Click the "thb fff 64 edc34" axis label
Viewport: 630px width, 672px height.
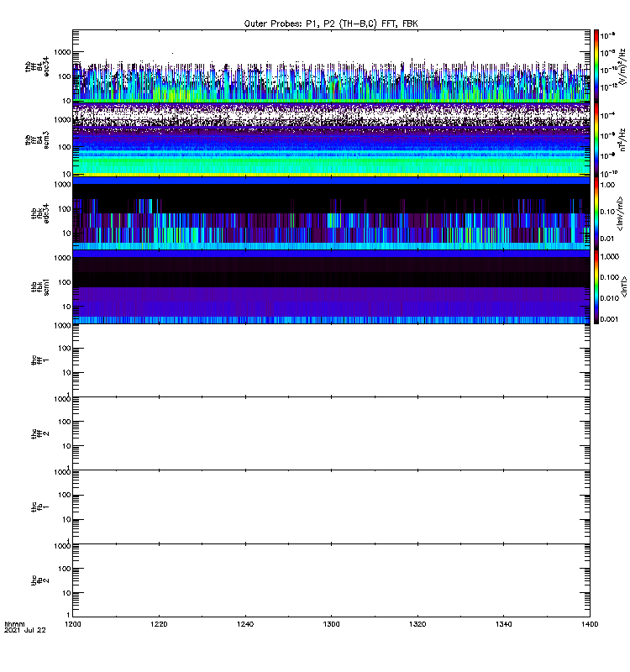[36, 66]
